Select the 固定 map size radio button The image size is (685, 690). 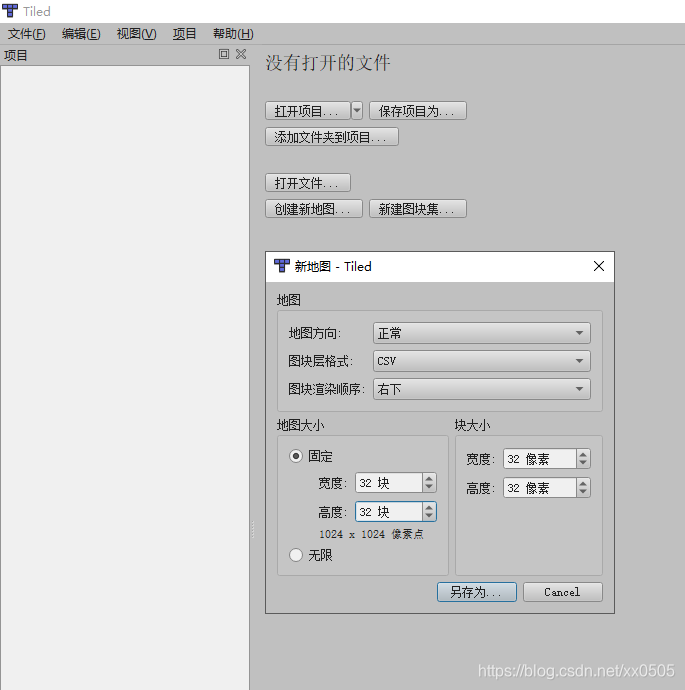click(296, 456)
